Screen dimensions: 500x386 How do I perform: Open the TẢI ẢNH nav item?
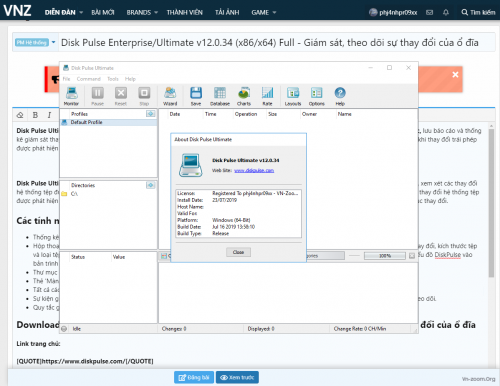tap(227, 12)
